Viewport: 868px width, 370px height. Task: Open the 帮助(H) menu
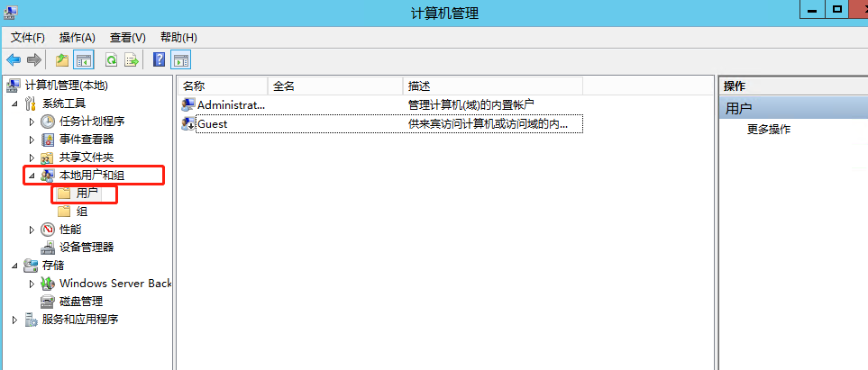(x=178, y=38)
